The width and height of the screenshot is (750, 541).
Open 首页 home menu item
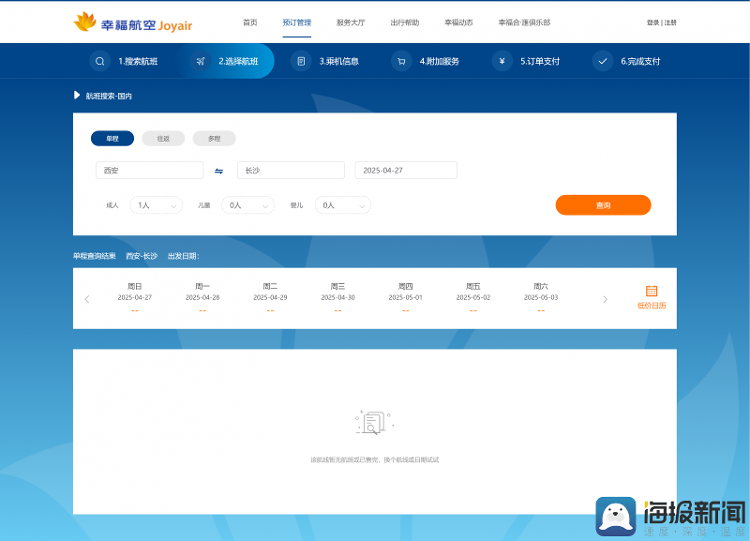tap(250, 22)
